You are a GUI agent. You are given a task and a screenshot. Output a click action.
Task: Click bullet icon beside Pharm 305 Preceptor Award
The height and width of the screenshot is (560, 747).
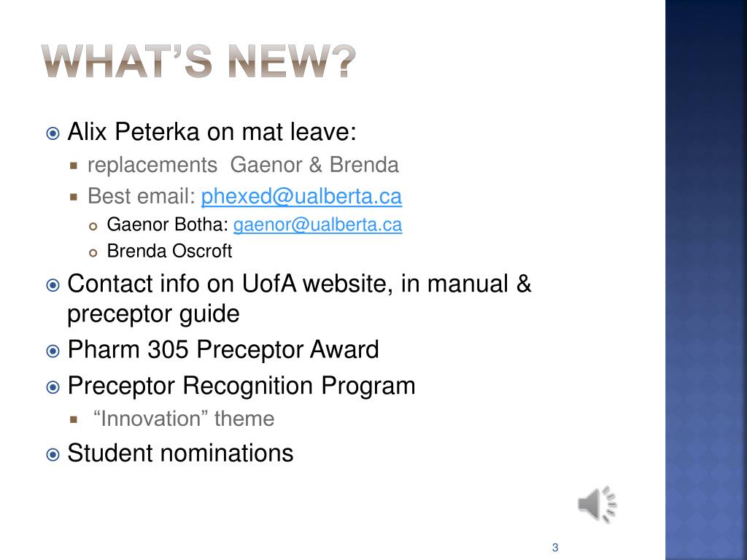tap(53, 351)
